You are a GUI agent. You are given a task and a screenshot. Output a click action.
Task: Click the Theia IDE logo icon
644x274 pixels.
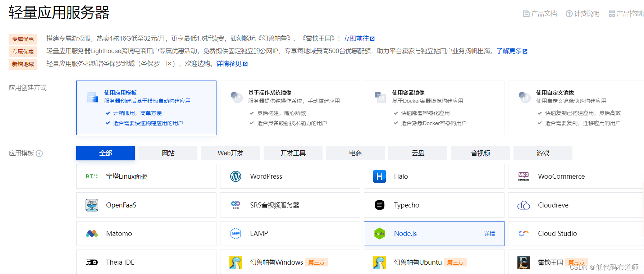[92, 262]
